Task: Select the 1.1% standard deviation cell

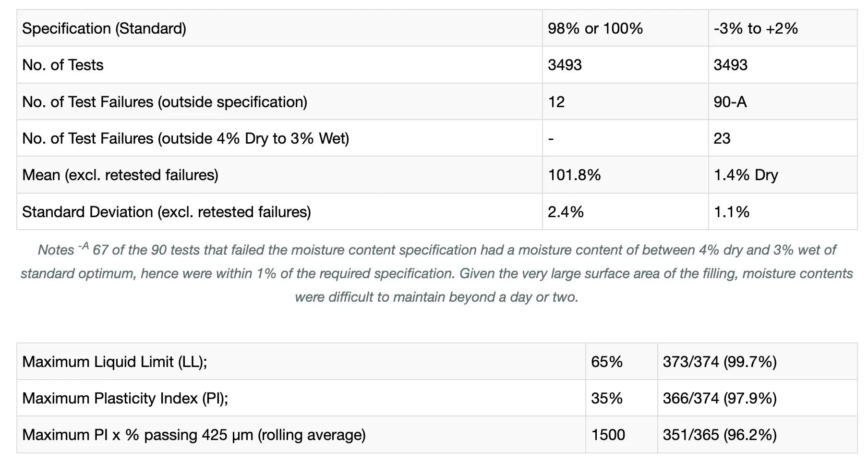Action: click(x=783, y=211)
